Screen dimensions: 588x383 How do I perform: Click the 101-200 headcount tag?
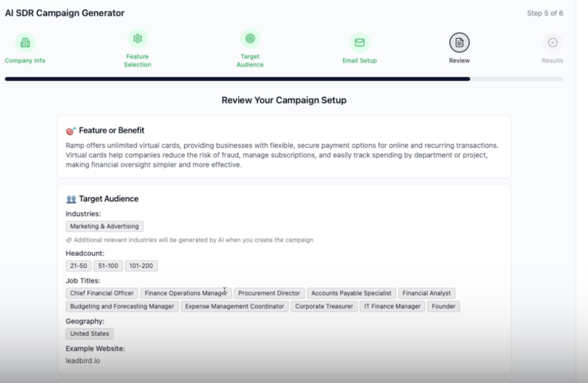(x=141, y=266)
